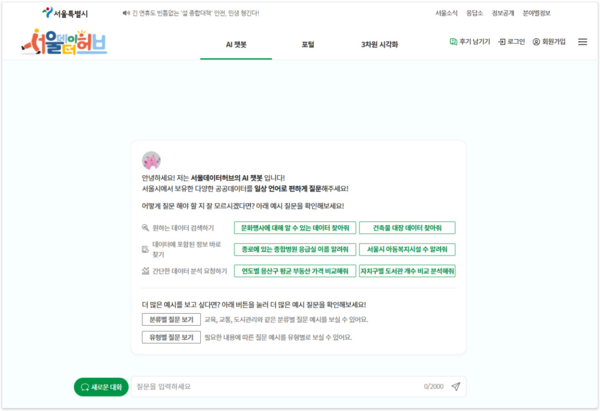Click the send message paper-plane icon
The width and height of the screenshot is (600, 411).
tap(456, 386)
